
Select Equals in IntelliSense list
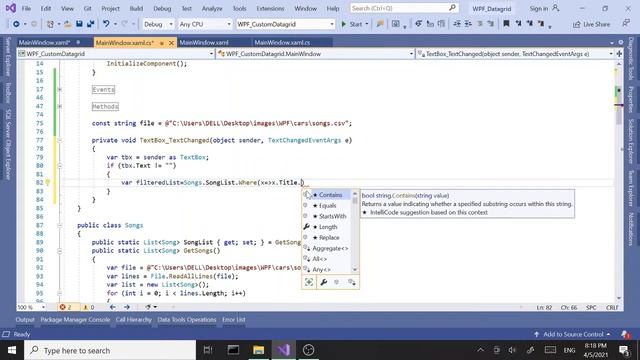click(327, 206)
